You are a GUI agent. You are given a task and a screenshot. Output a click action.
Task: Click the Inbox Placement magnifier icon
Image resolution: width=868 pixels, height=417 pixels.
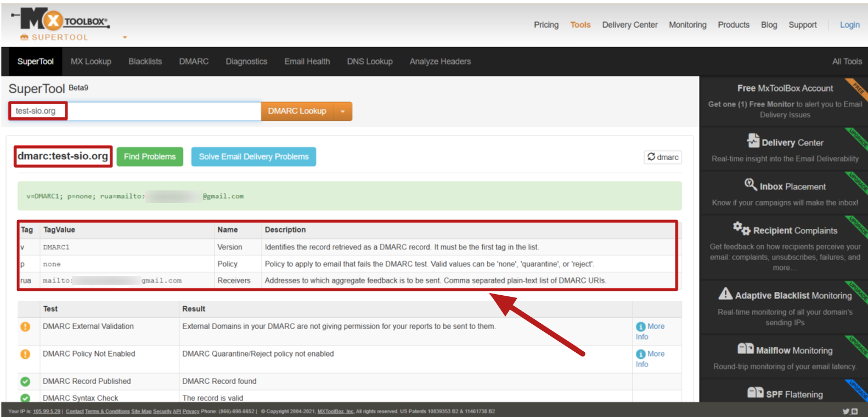pyautogui.click(x=751, y=184)
